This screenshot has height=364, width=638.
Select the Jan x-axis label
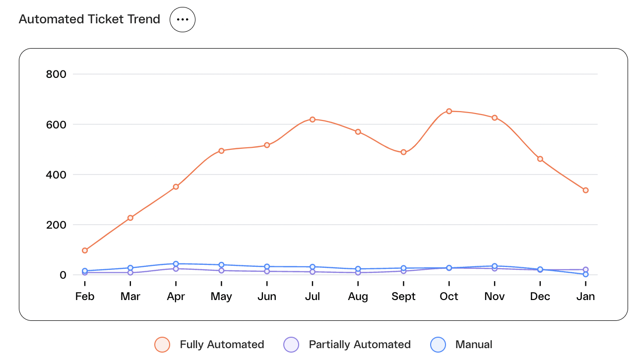[x=585, y=297]
